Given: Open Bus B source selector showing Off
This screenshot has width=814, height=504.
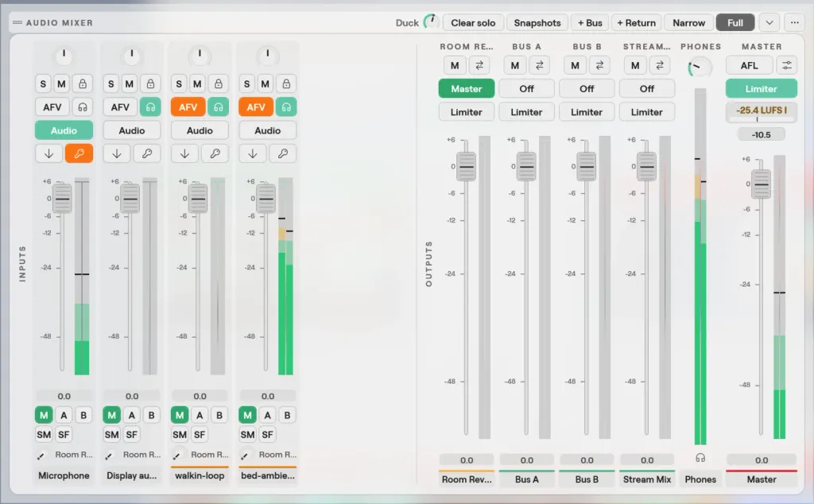Looking at the screenshot, I should (x=587, y=89).
